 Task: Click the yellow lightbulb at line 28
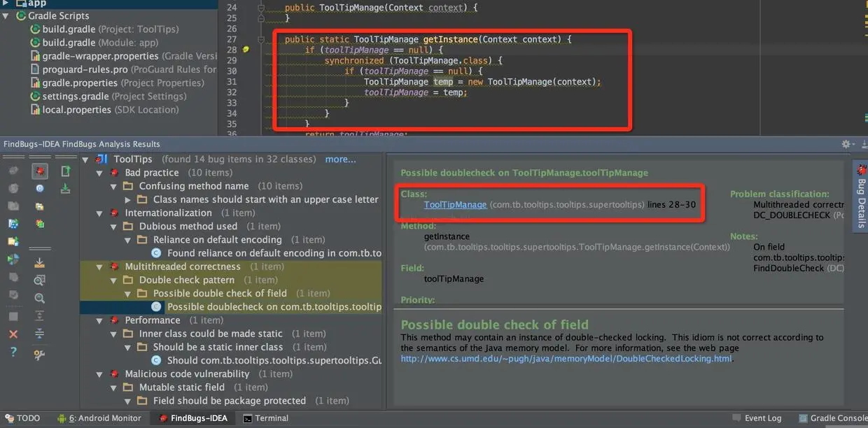[x=246, y=50]
